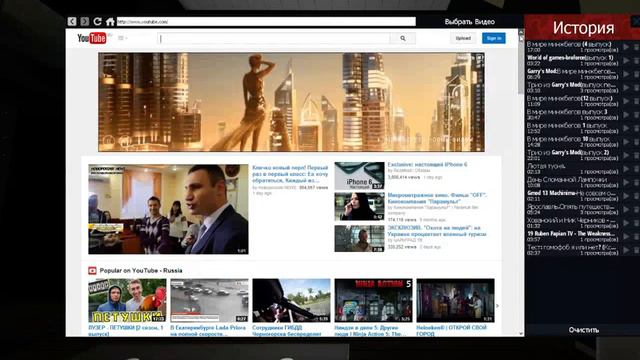Play the 'Лютая тусня' history entry
This screenshot has height=360, width=640.
pyautogui.click(x=627, y=169)
